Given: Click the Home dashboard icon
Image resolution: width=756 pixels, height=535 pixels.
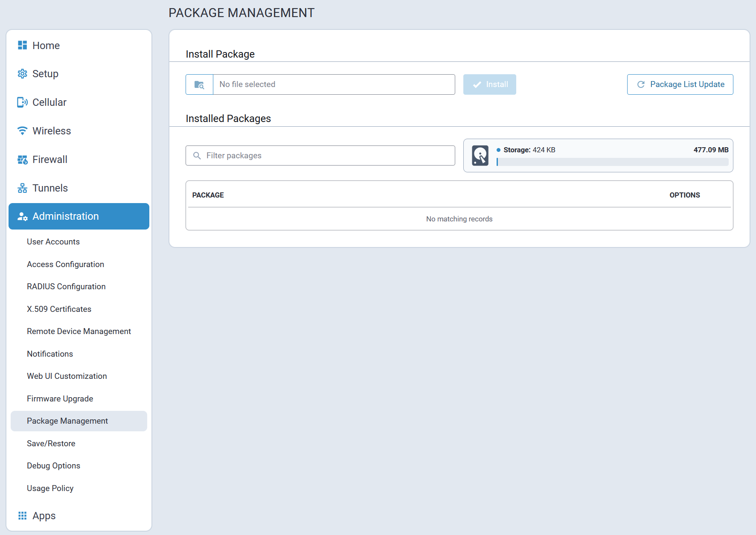Looking at the screenshot, I should coord(22,45).
